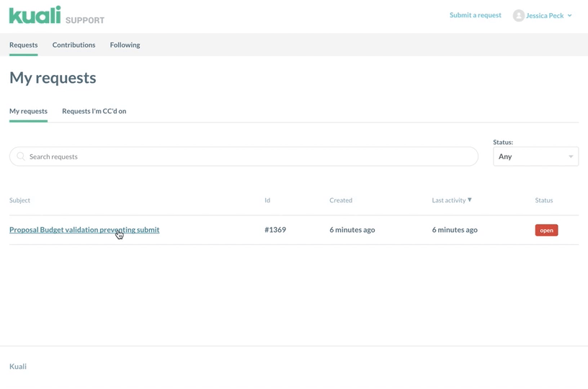Click the Last activity sort arrow
Image resolution: width=588 pixels, height=389 pixels.
click(470, 200)
